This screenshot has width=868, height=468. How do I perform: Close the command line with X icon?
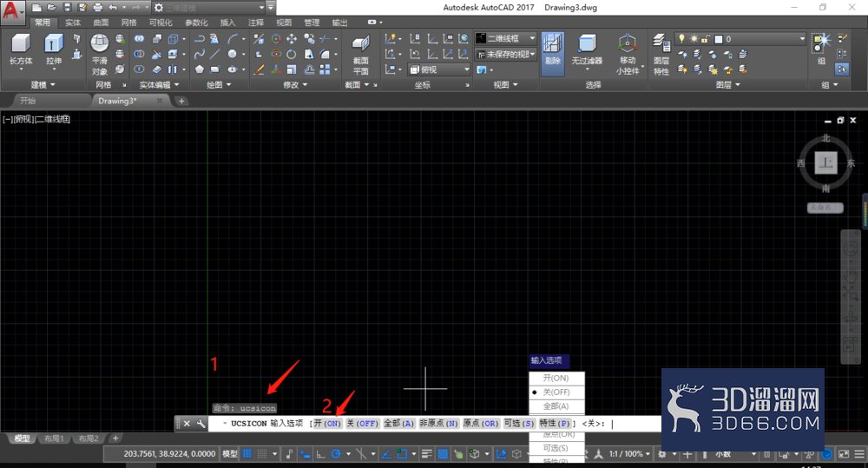(187, 424)
